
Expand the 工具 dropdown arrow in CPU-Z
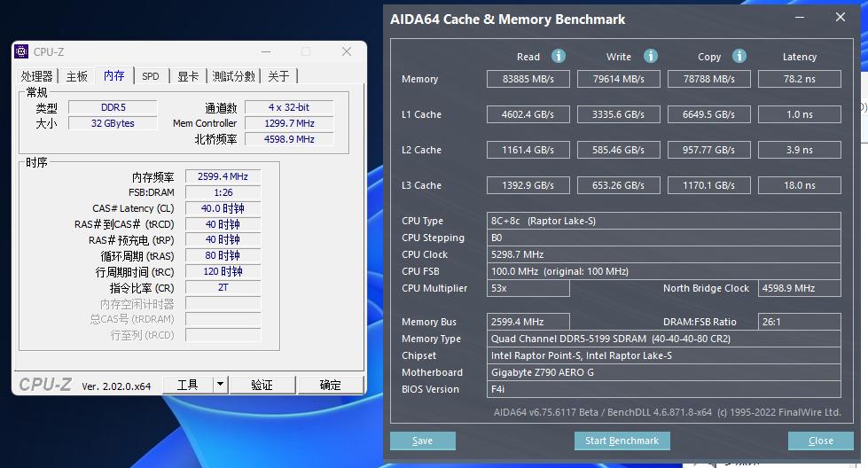pos(220,385)
